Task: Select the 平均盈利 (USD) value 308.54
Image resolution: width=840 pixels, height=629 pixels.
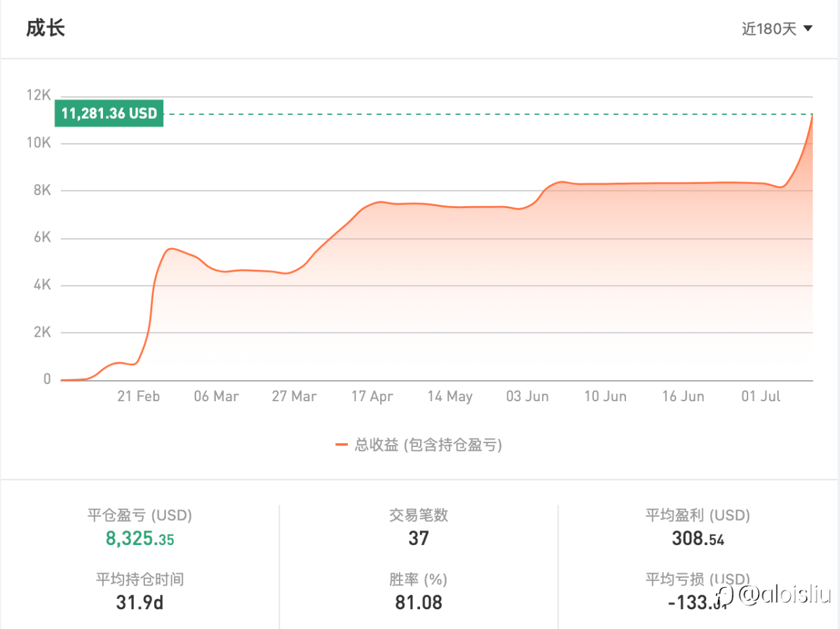Action: (698, 539)
